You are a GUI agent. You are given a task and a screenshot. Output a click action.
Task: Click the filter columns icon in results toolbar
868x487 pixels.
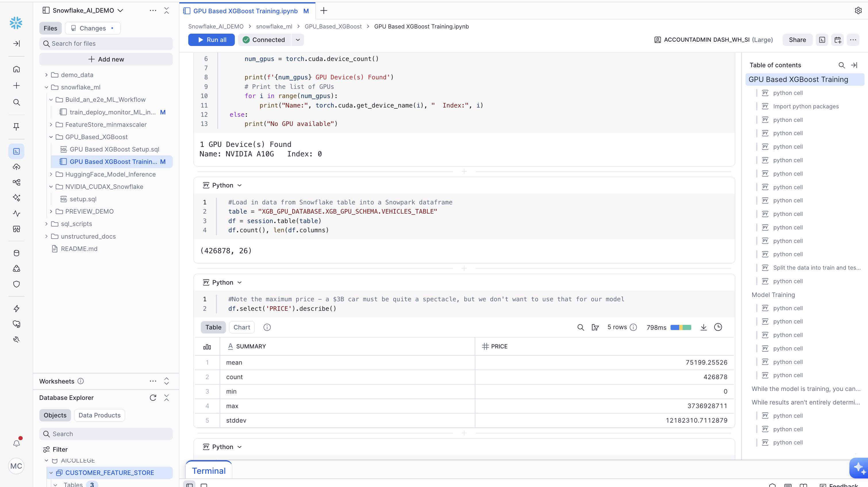(595, 327)
